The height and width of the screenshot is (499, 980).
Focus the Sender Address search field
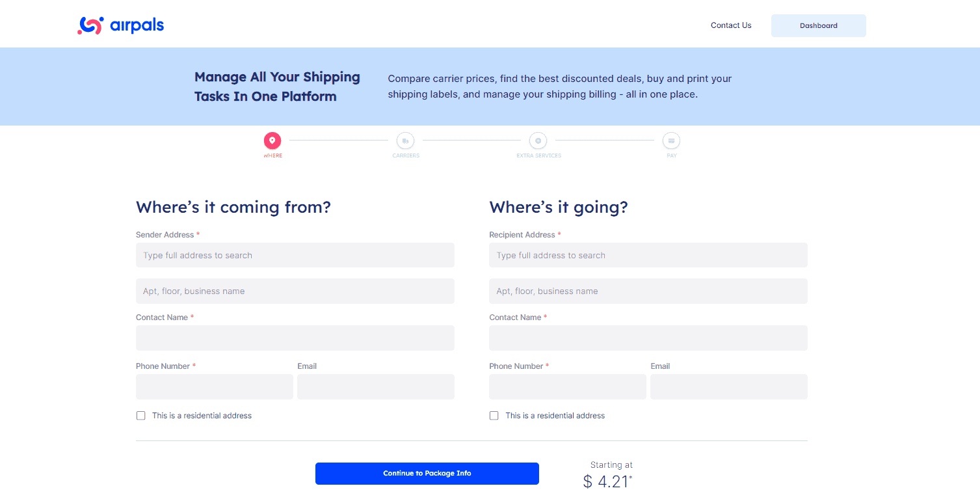[295, 255]
